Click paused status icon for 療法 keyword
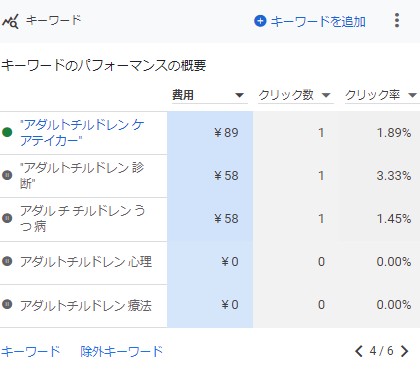 (x=7, y=304)
